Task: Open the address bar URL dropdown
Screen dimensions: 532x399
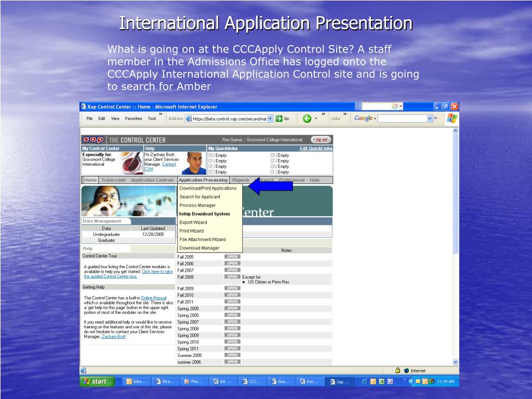Action: (270, 118)
